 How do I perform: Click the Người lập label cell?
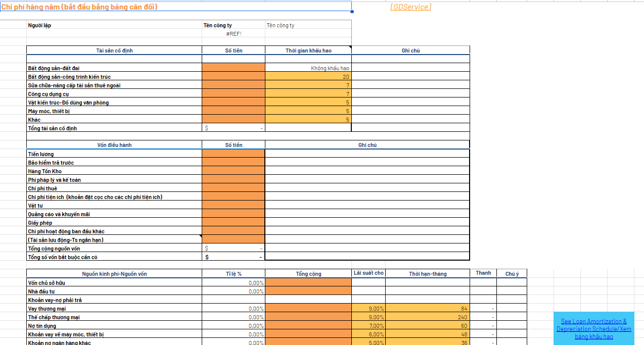114,25
